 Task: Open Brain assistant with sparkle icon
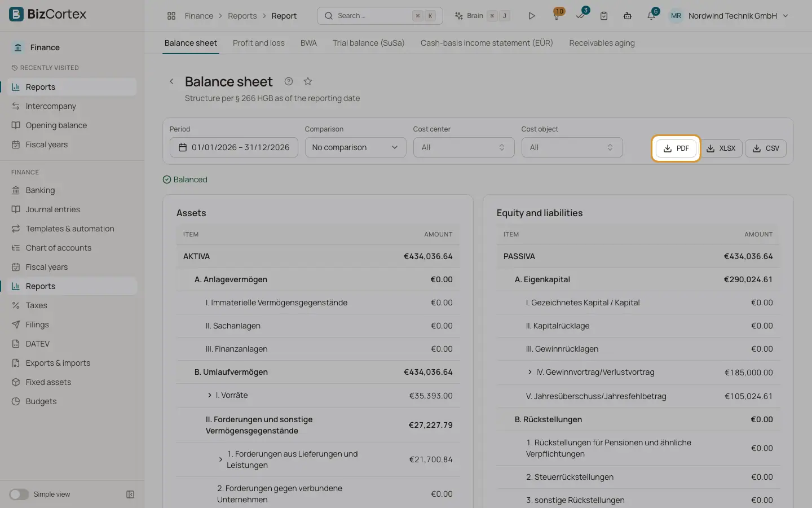pyautogui.click(x=483, y=16)
